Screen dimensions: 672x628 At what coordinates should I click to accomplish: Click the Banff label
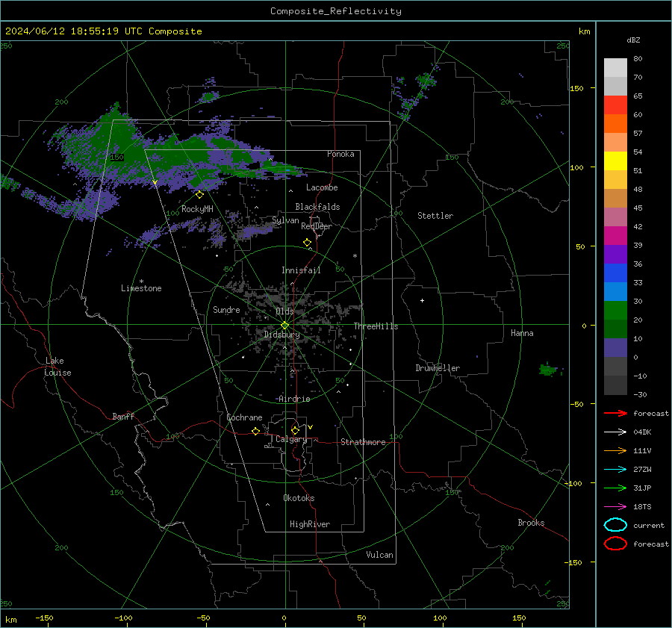click(123, 416)
